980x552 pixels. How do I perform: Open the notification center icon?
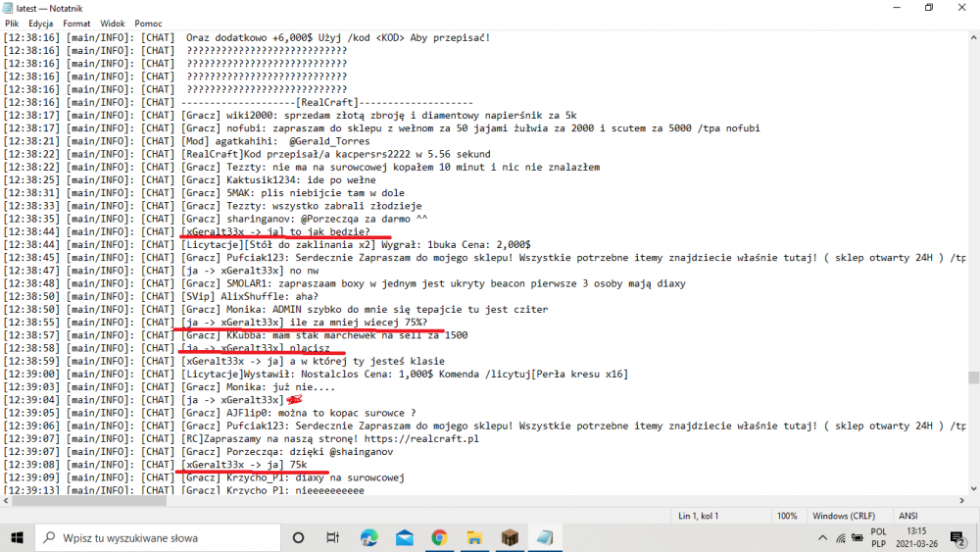coord(958,538)
